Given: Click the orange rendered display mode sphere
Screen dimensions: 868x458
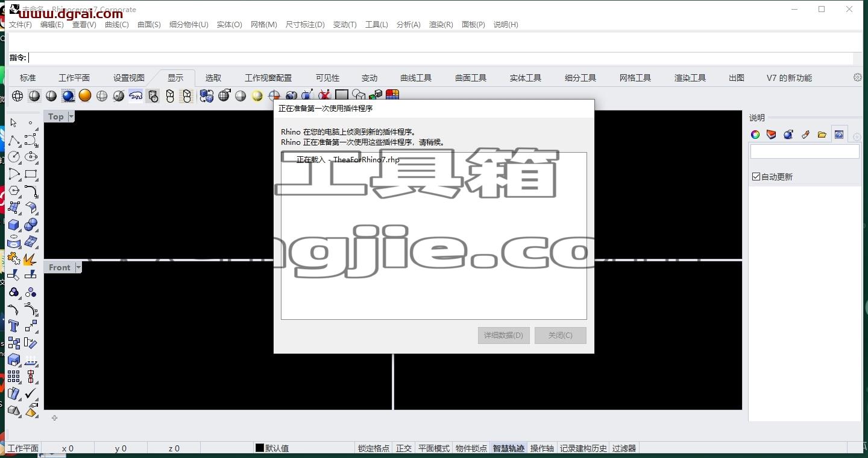Looking at the screenshot, I should point(85,96).
